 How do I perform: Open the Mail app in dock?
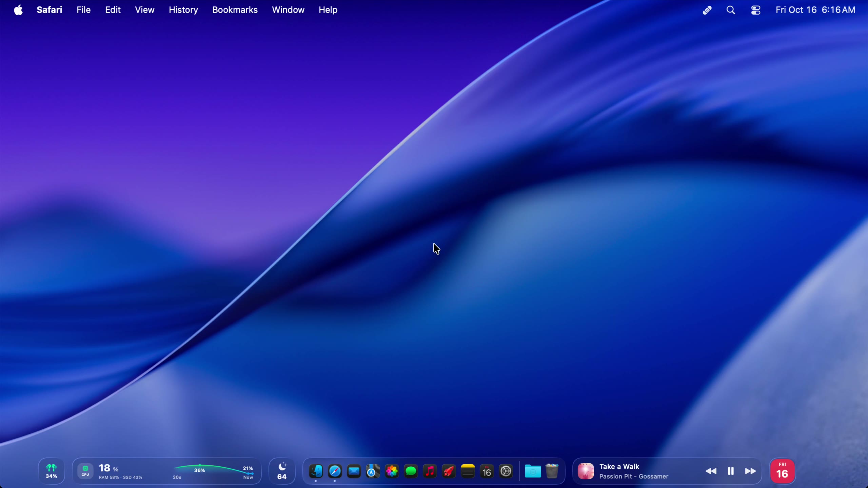tap(354, 471)
